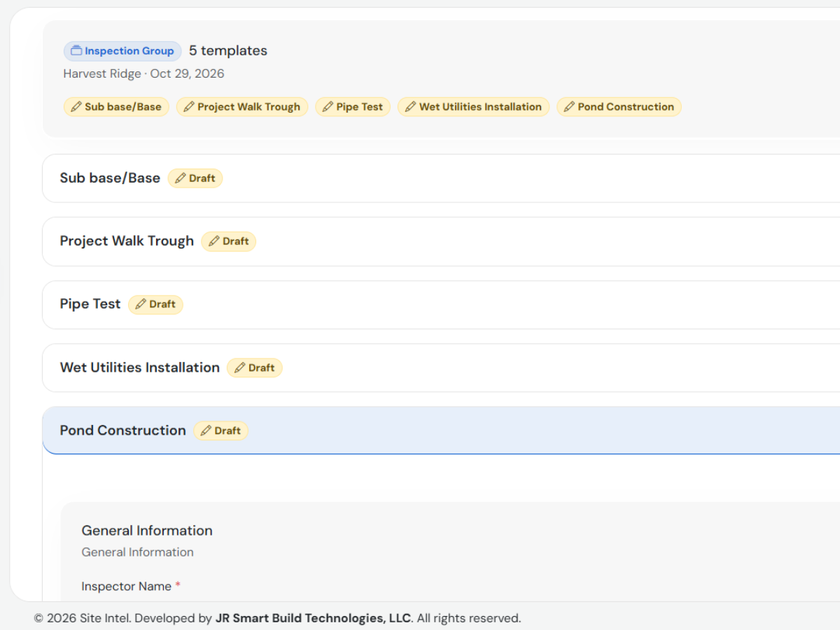The image size is (840, 630).
Task: Click the Inspection Group badge label
Action: pos(129,51)
